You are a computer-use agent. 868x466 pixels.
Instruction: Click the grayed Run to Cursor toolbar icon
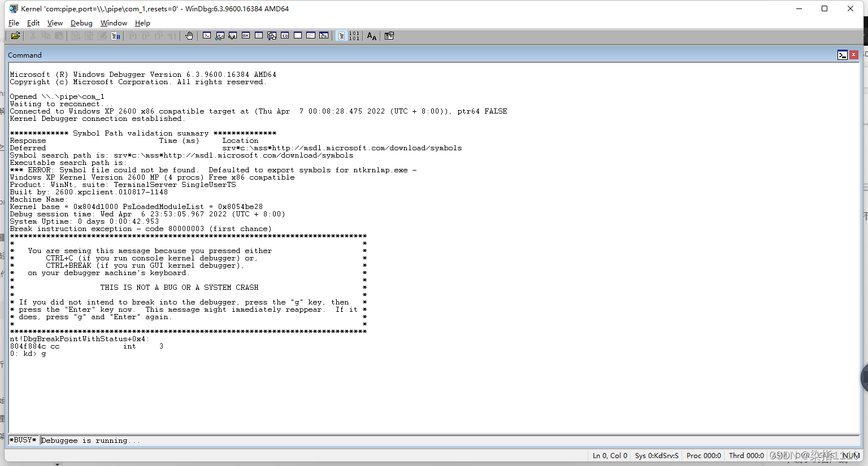[172, 36]
